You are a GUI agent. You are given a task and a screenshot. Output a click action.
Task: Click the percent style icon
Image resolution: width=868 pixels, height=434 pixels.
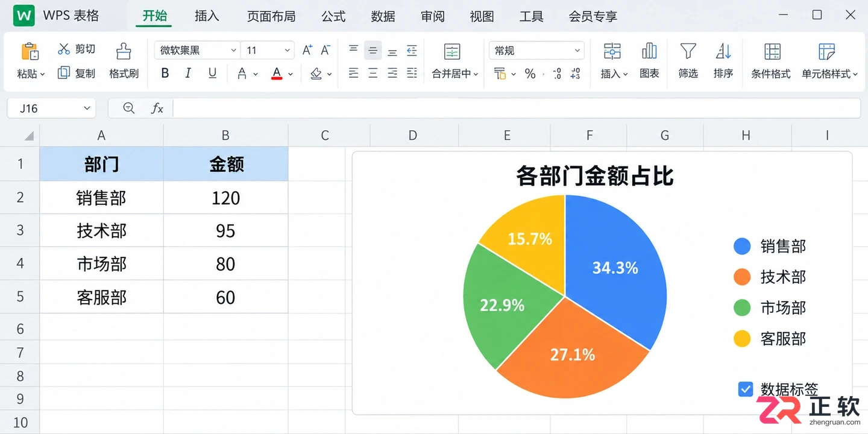pyautogui.click(x=530, y=74)
